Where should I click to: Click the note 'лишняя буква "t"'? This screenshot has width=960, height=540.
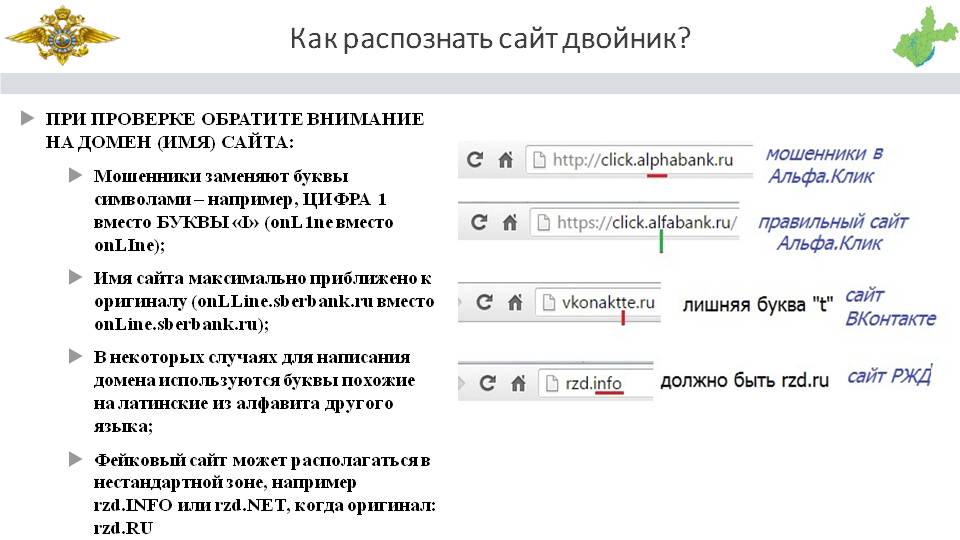tap(757, 304)
